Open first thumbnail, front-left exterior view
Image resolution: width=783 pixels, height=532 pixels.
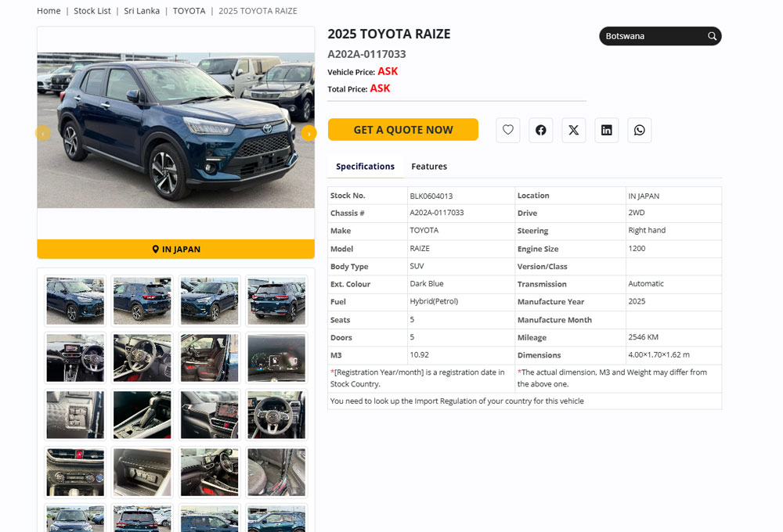point(75,301)
